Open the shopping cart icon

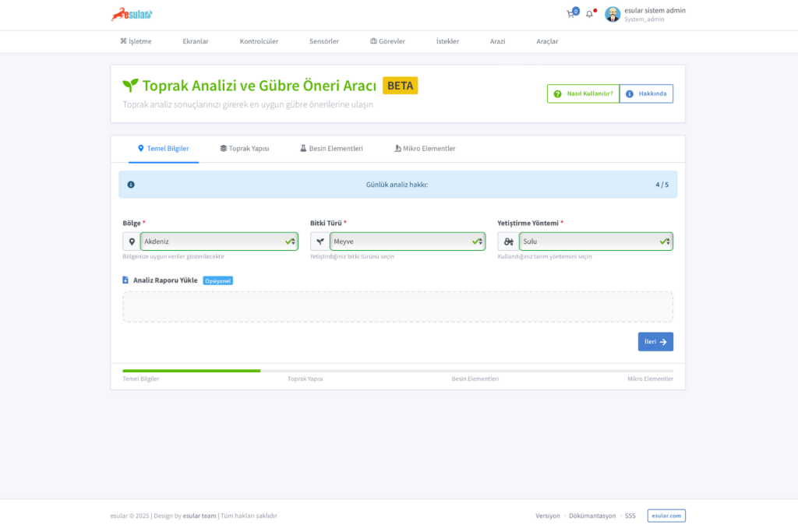click(571, 14)
